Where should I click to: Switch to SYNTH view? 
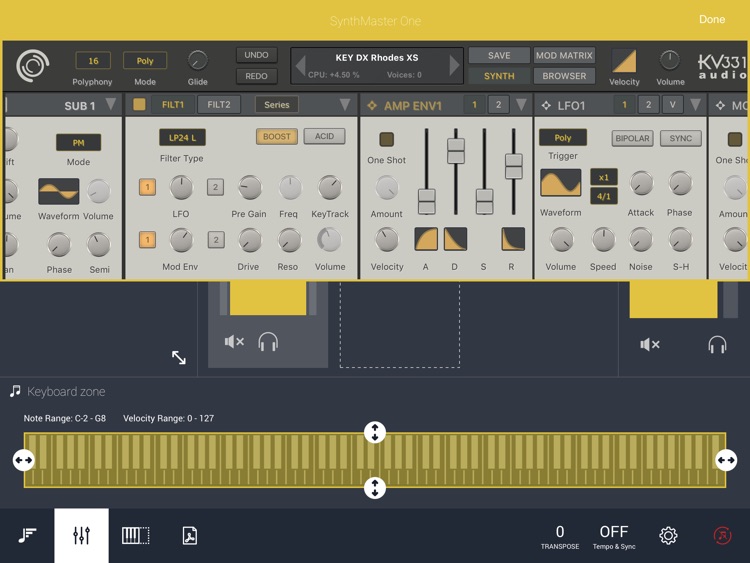(499, 76)
